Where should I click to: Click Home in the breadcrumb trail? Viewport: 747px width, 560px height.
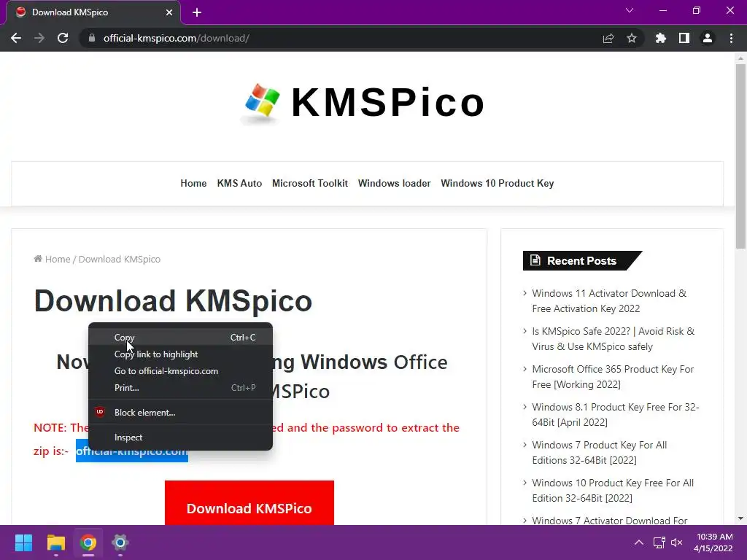(58, 259)
